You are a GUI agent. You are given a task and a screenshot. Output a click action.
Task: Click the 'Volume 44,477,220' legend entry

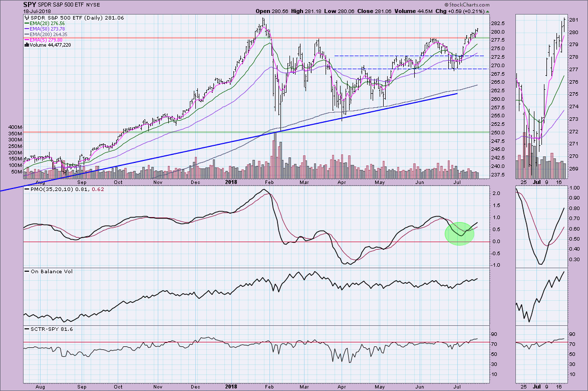pos(50,45)
